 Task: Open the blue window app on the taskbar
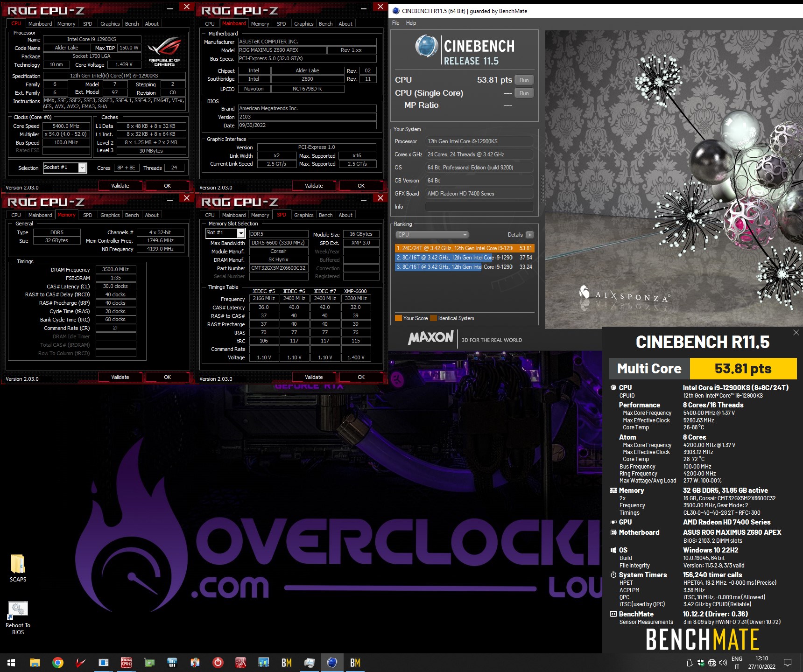pos(104,663)
